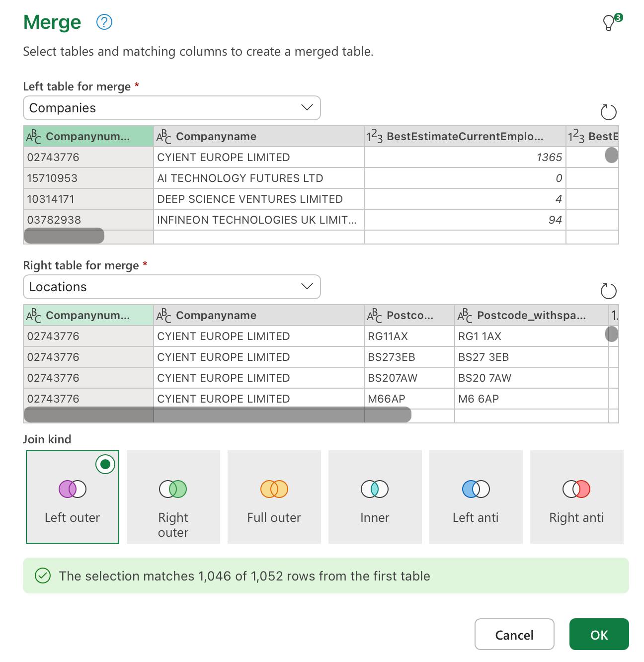Click cell INFINEON TECHNOLOGIES UK LIMIT...
The height and width of the screenshot is (662, 644).
[x=259, y=220]
